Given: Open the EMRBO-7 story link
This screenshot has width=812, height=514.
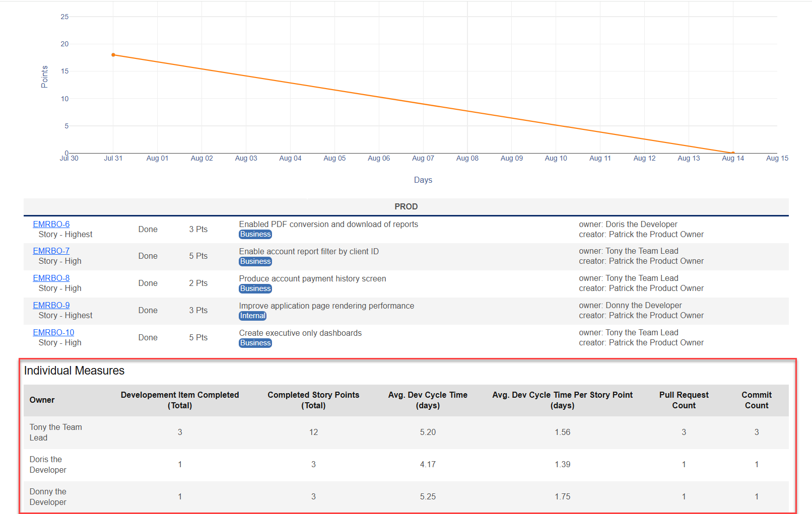Looking at the screenshot, I should 51,250.
